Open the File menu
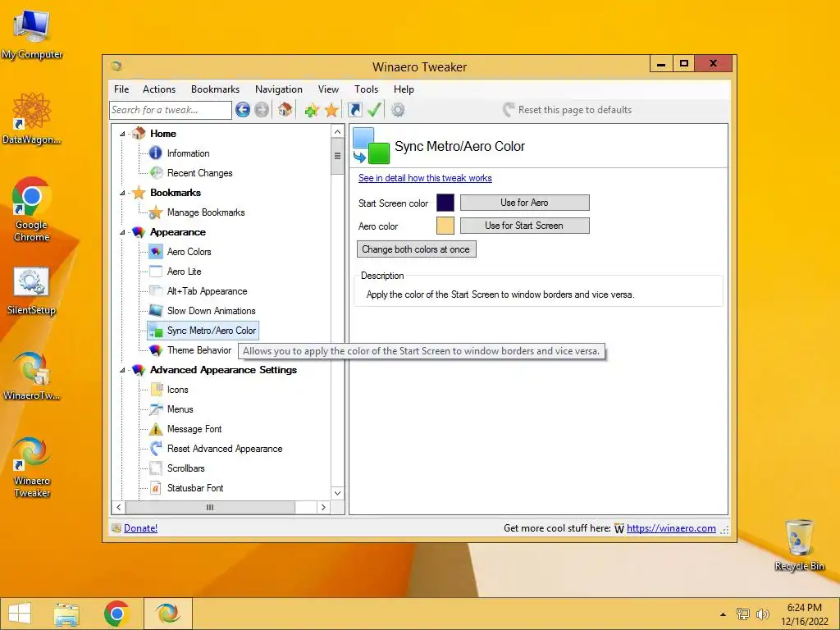The image size is (840, 630). tap(121, 89)
